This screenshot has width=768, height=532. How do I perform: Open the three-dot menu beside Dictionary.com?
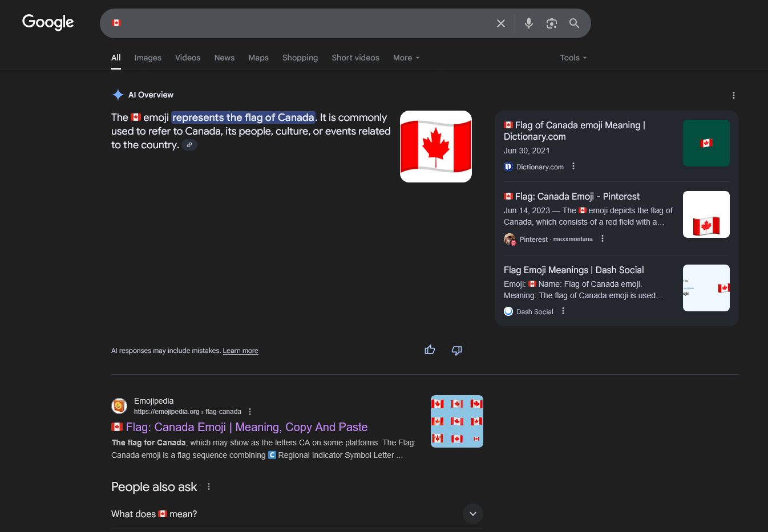(x=573, y=166)
